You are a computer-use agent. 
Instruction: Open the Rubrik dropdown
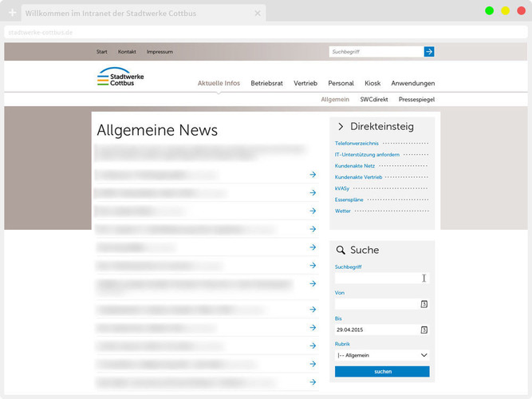pos(382,355)
